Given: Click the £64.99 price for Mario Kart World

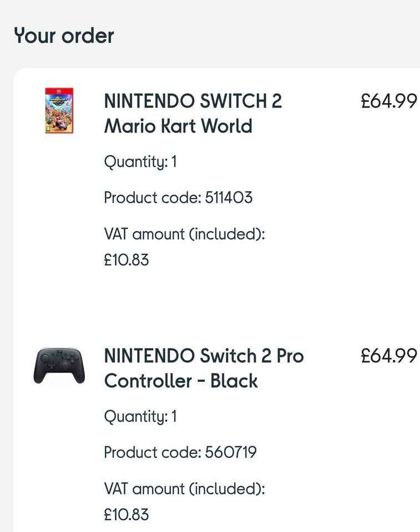Looking at the screenshot, I should coord(388,101).
